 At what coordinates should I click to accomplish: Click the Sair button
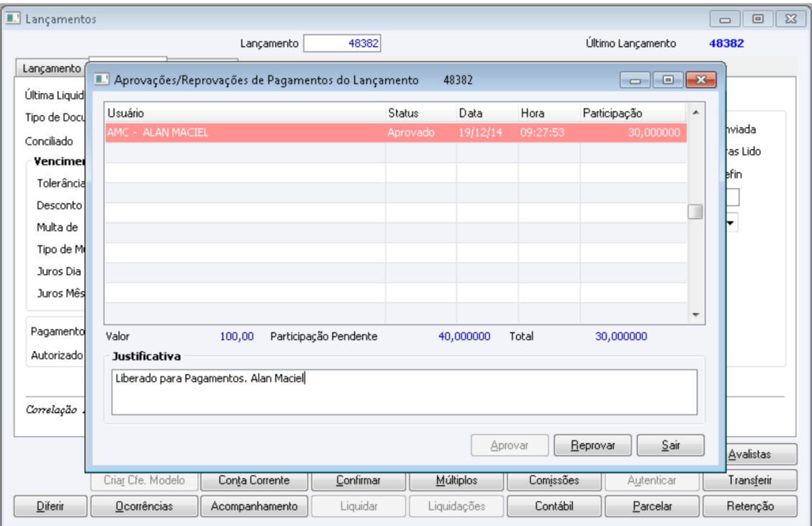[x=671, y=445]
